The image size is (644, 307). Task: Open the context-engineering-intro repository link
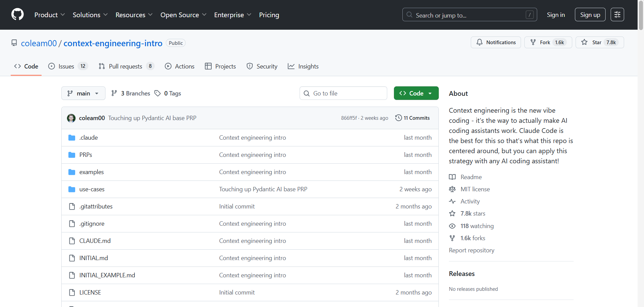113,43
